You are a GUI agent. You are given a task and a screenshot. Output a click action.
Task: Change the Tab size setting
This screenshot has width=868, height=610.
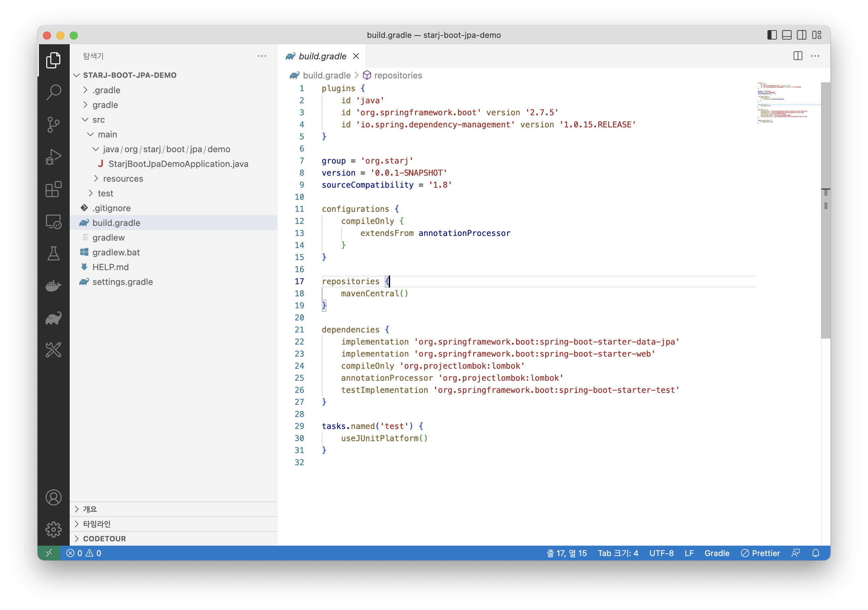point(618,553)
